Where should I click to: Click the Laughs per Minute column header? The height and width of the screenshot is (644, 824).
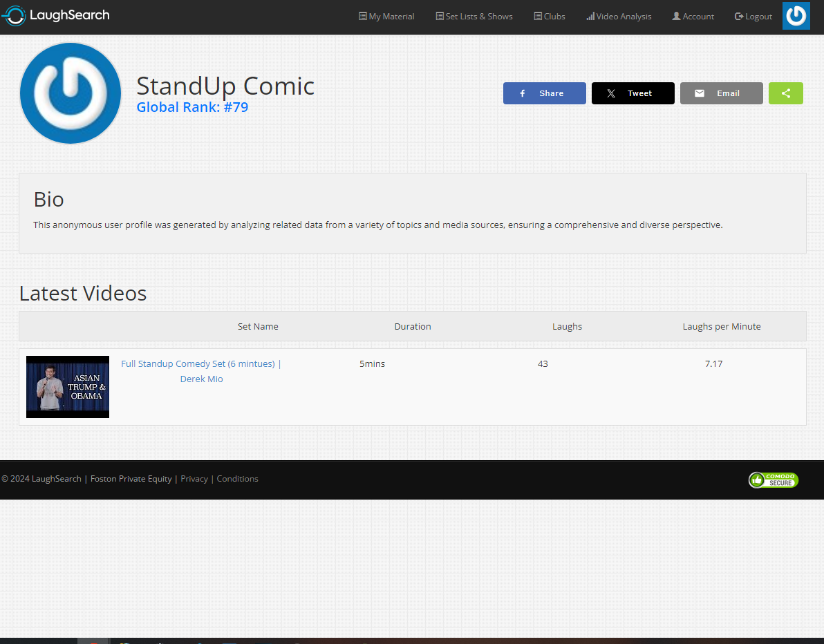tap(722, 326)
